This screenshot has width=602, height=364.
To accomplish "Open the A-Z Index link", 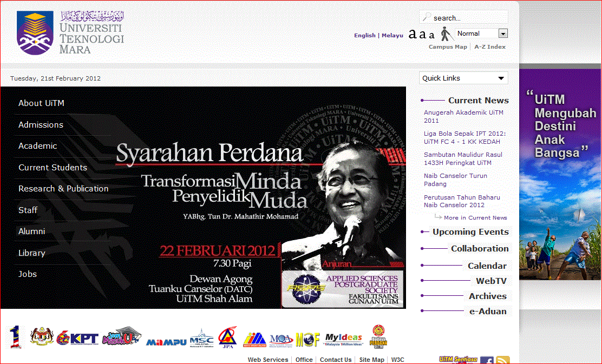I will click(490, 47).
